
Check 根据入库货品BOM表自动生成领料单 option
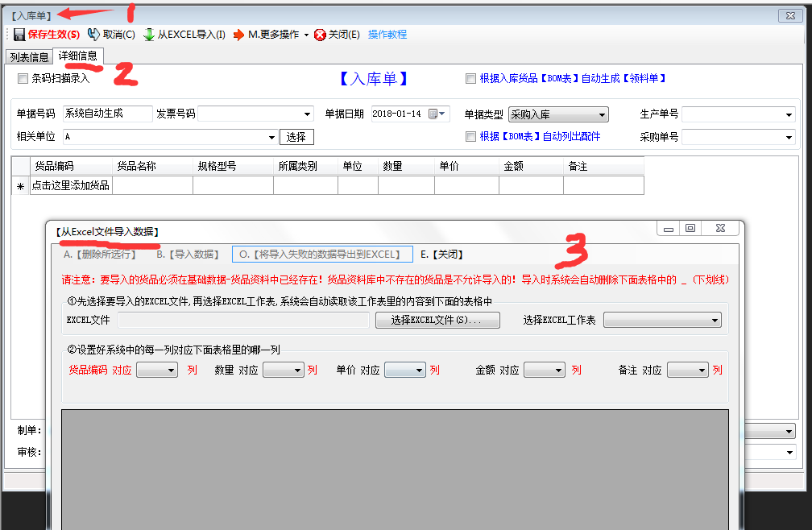(470, 79)
